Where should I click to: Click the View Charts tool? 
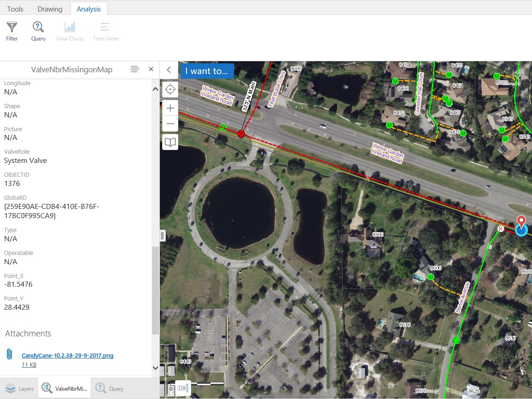[70, 31]
